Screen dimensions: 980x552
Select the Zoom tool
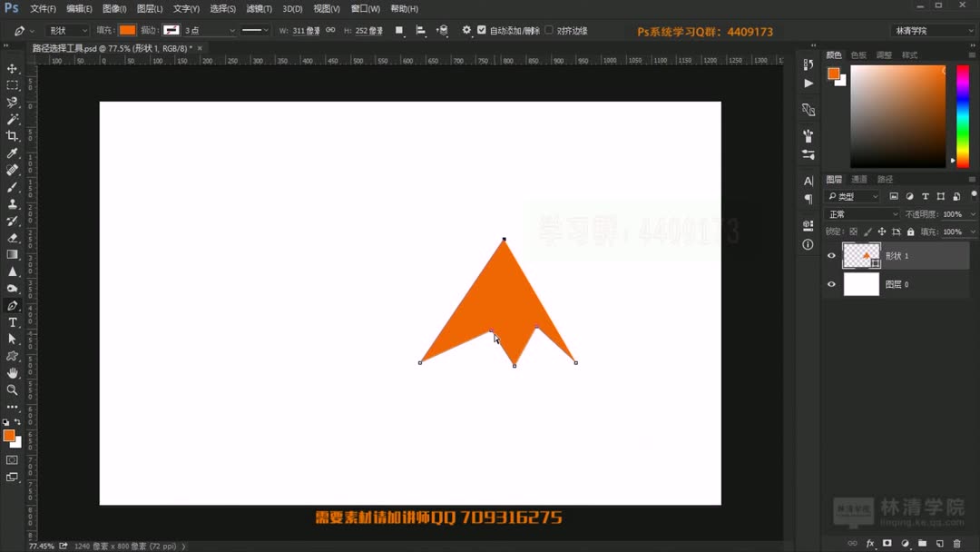pos(13,390)
